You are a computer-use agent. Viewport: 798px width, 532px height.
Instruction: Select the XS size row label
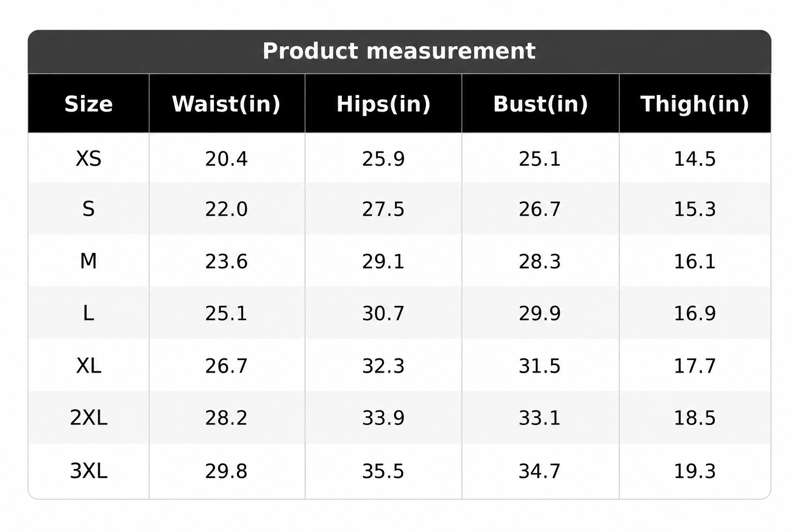(89, 158)
